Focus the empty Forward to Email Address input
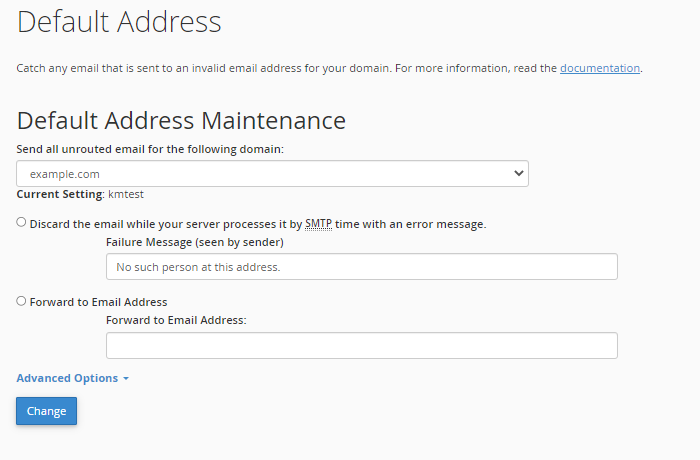 (361, 345)
